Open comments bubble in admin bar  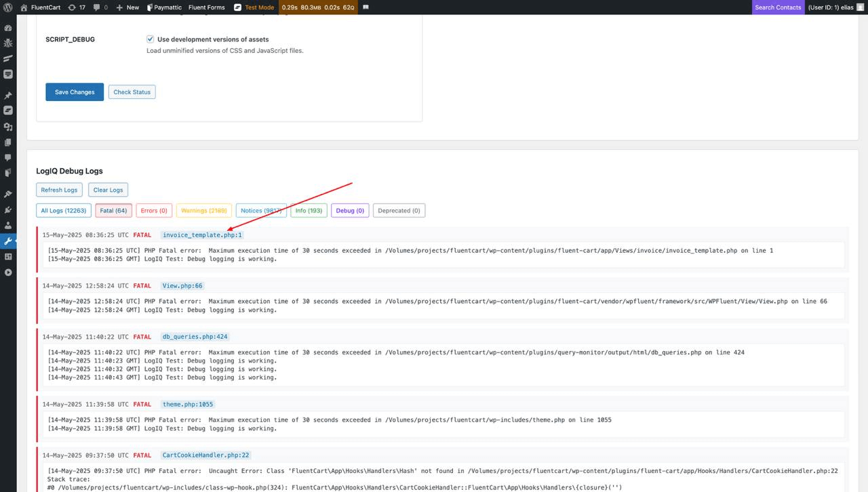tap(100, 7)
